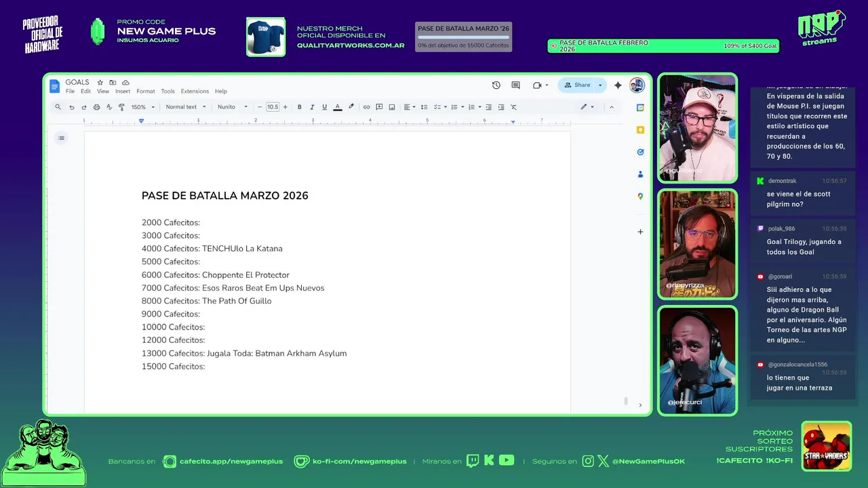Open Google Calendar in side panel
The image size is (868, 488).
click(640, 108)
